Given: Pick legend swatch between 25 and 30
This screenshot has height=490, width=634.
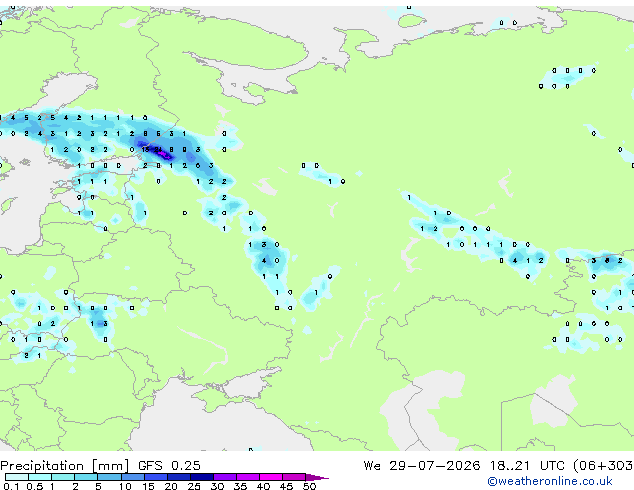Looking at the screenshot, I should point(201,477).
